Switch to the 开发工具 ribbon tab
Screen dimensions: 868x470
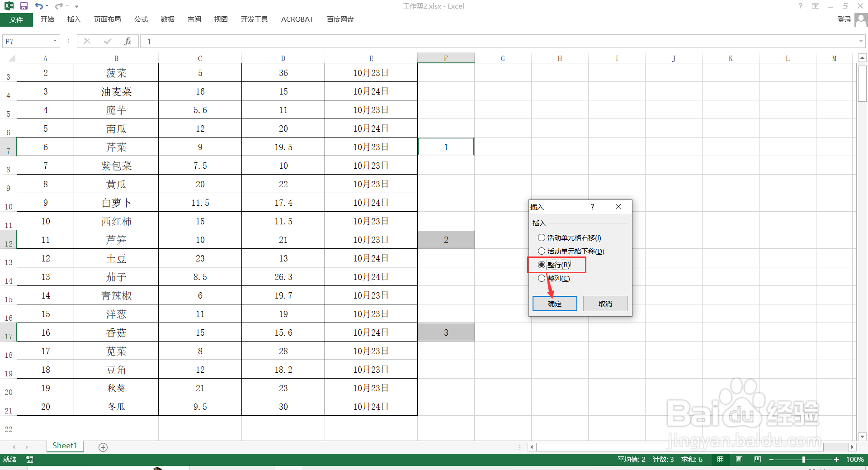pos(254,19)
